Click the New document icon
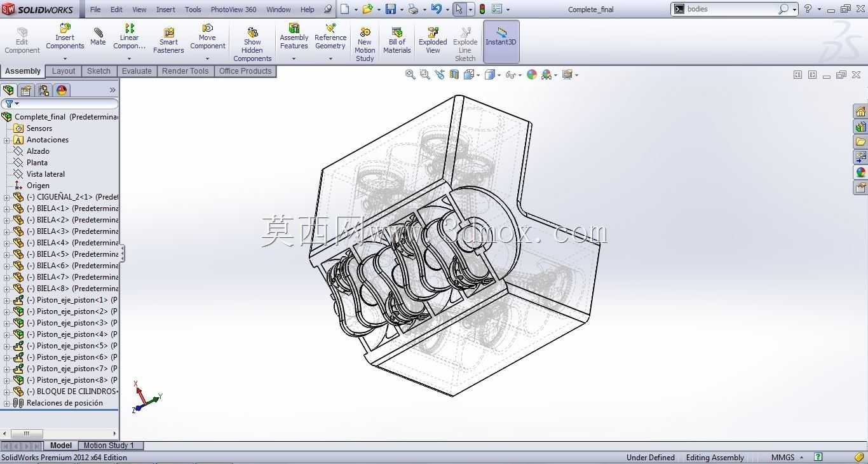Viewport: 868px width, 464px height. 344,9
